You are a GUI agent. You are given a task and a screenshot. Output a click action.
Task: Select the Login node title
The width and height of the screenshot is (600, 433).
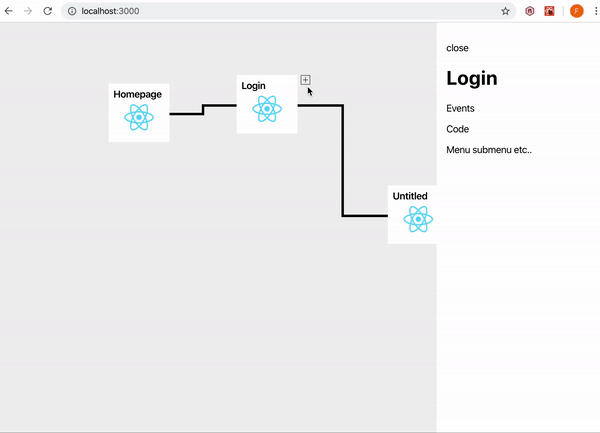point(253,86)
